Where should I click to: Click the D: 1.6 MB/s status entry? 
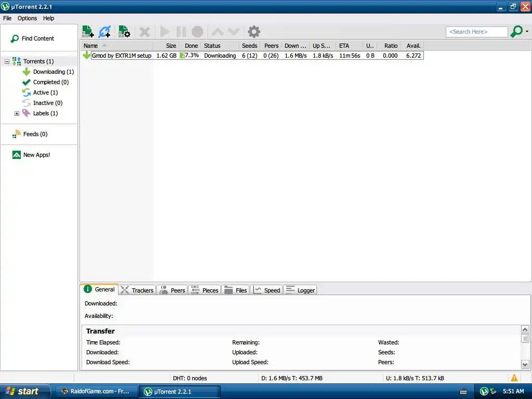coord(292,378)
